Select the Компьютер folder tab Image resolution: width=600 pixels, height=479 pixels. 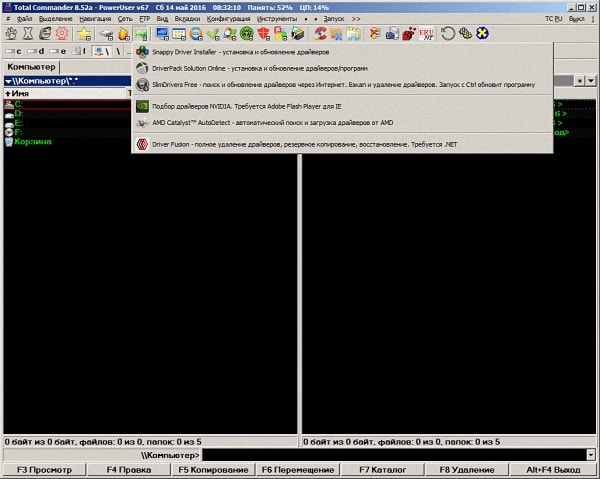pos(32,67)
